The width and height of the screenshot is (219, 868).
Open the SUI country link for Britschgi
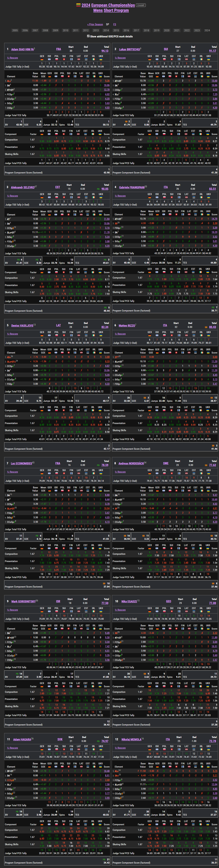click(166, 49)
